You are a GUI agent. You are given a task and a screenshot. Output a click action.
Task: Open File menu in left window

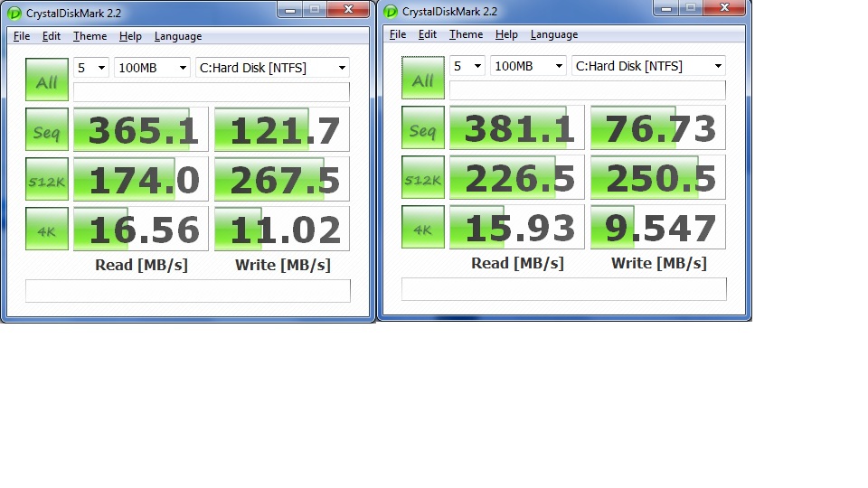coord(22,36)
